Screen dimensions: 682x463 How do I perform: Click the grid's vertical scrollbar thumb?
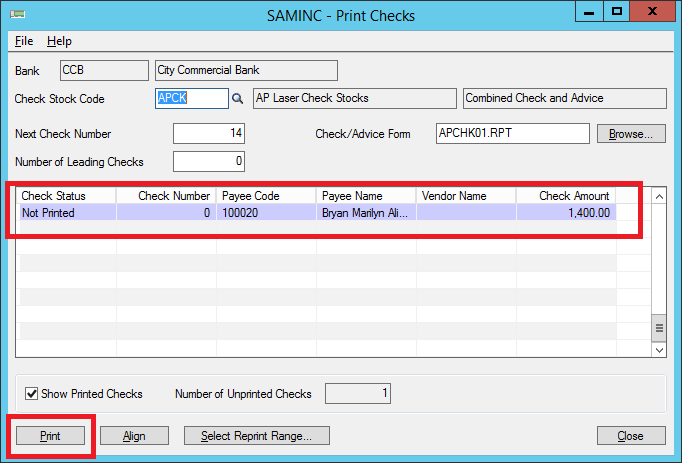[659, 328]
